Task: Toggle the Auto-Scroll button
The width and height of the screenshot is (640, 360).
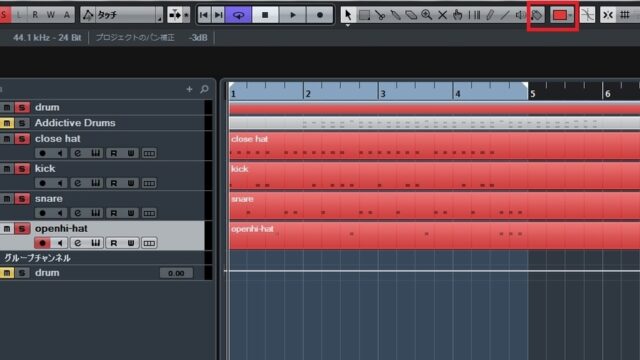Action: [x=175, y=15]
